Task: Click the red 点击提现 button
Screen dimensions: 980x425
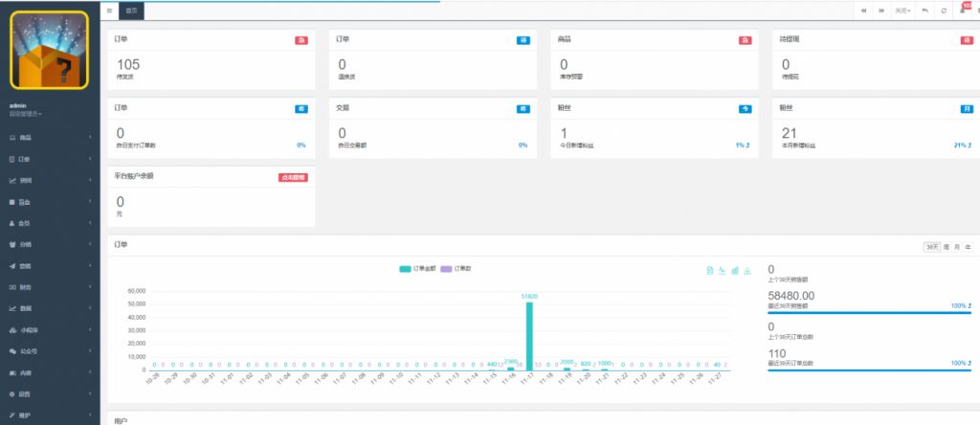Action: [x=293, y=177]
